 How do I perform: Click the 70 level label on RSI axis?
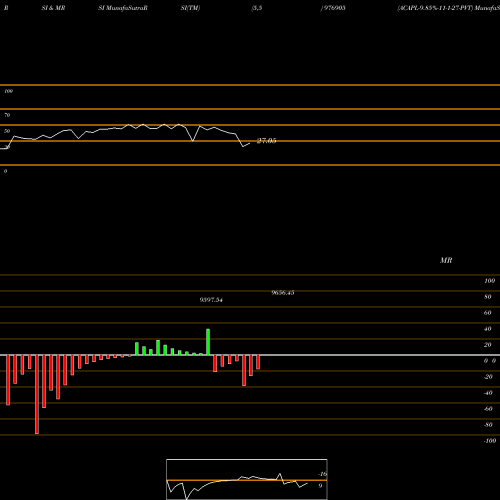click(7, 115)
